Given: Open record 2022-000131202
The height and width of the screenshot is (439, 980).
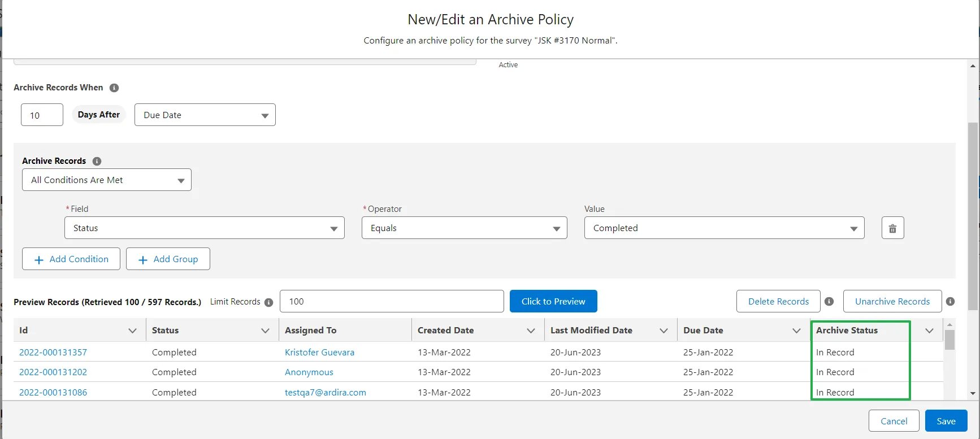Looking at the screenshot, I should pyautogui.click(x=53, y=372).
